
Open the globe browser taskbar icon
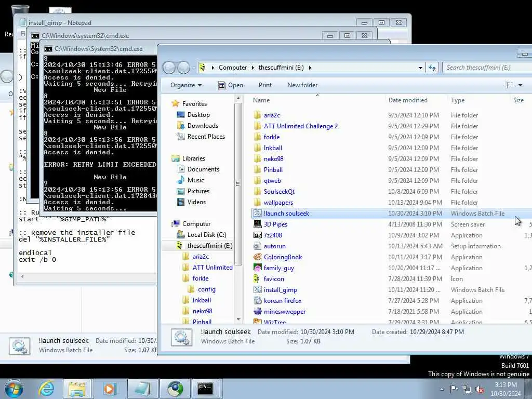[175, 389]
